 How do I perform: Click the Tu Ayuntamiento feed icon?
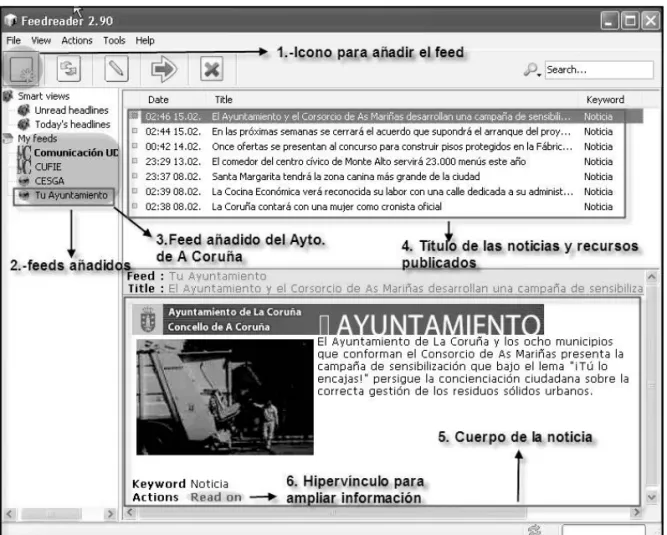[24, 195]
